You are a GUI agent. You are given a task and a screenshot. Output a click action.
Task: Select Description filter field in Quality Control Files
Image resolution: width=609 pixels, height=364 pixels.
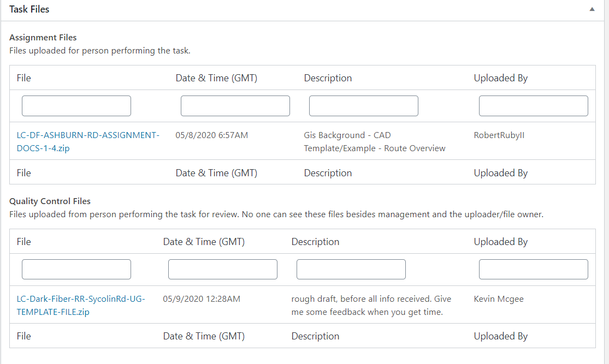tap(351, 270)
